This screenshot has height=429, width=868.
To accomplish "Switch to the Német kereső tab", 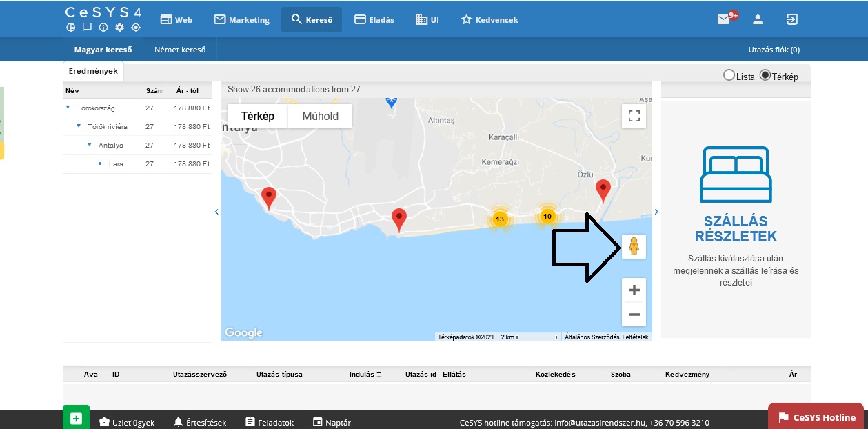I will pos(179,50).
